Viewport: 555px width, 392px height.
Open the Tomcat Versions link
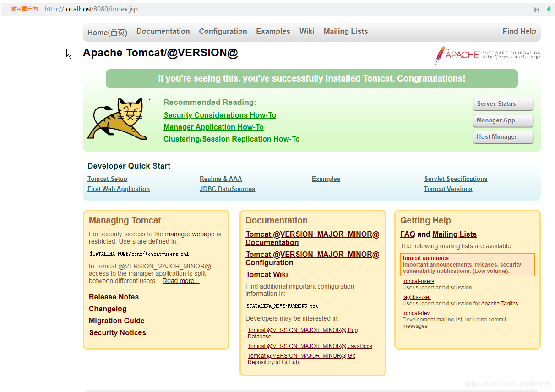coord(448,189)
